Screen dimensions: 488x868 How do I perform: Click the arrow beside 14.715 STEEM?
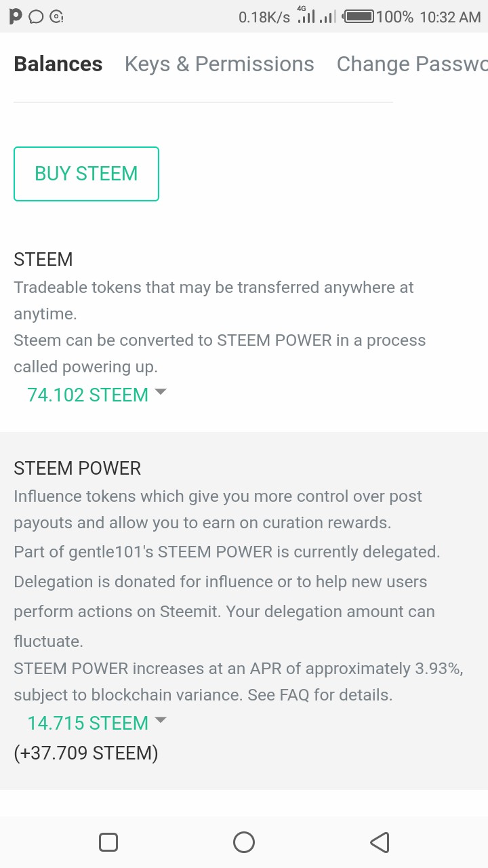click(161, 720)
